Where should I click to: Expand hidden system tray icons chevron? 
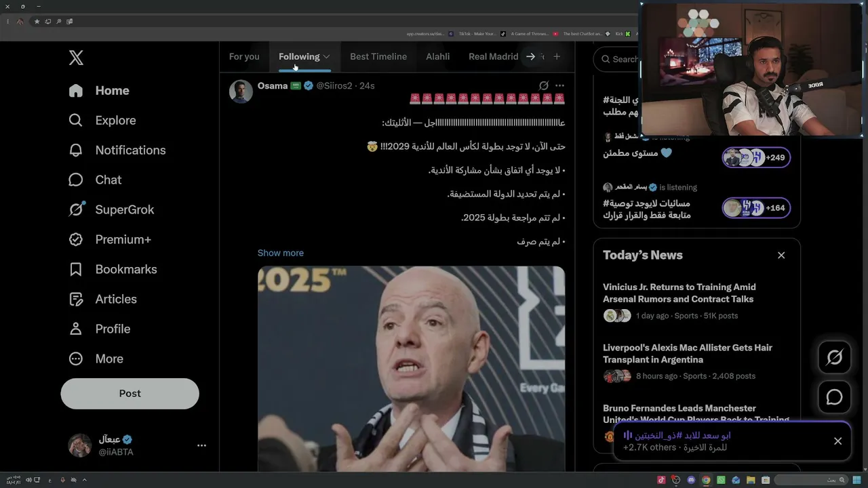coord(84,480)
